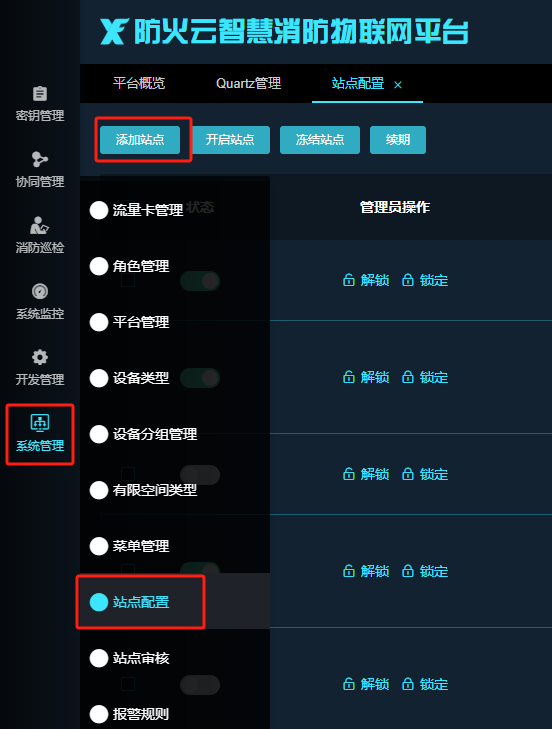Open the 系统监控 gauge icon
552x729 pixels.
(x=40, y=292)
